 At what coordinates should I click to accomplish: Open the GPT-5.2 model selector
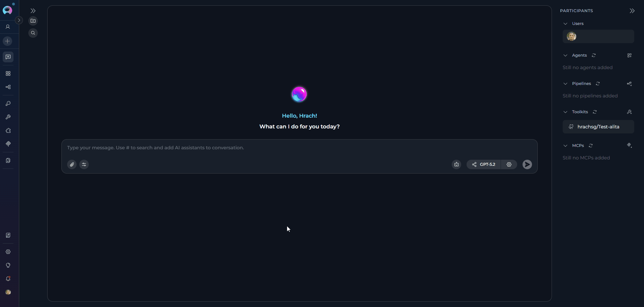pos(484,164)
